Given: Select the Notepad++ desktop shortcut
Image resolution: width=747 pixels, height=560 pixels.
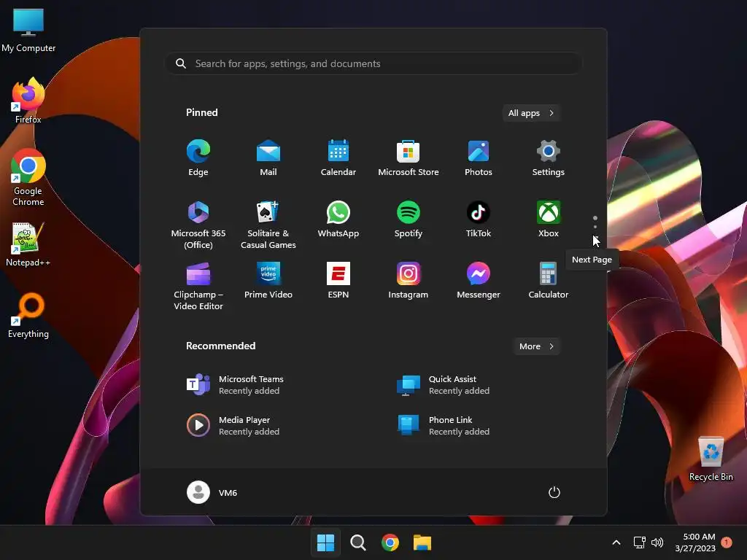Looking at the screenshot, I should (x=28, y=244).
